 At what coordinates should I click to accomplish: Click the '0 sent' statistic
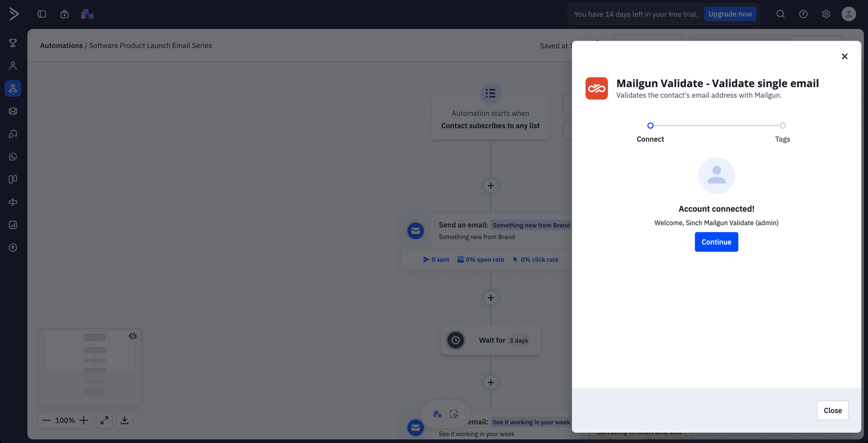click(436, 260)
